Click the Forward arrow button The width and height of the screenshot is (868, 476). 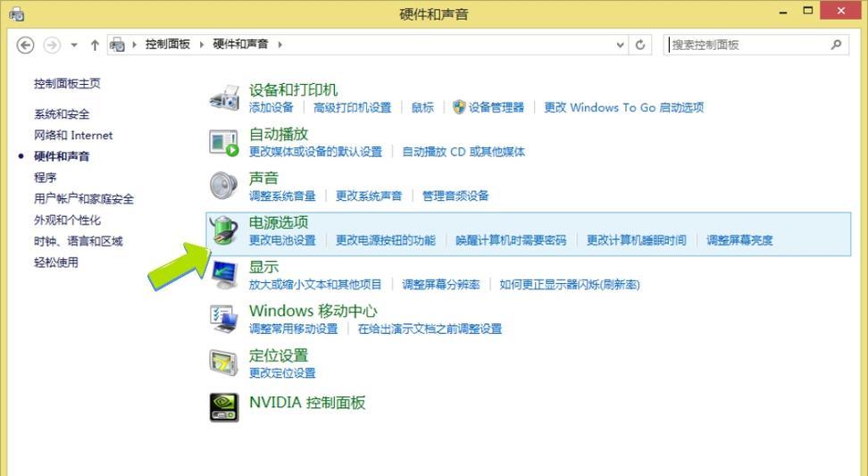(x=52, y=45)
